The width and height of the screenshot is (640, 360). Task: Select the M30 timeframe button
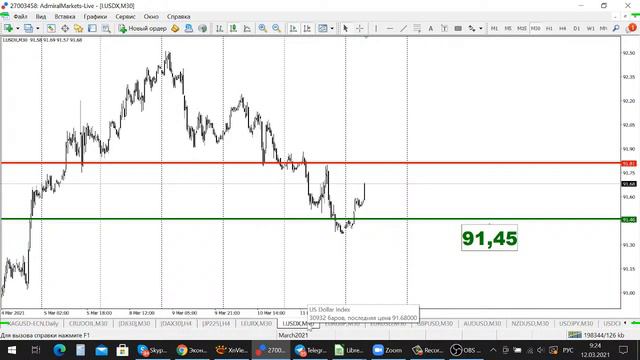pos(536,28)
